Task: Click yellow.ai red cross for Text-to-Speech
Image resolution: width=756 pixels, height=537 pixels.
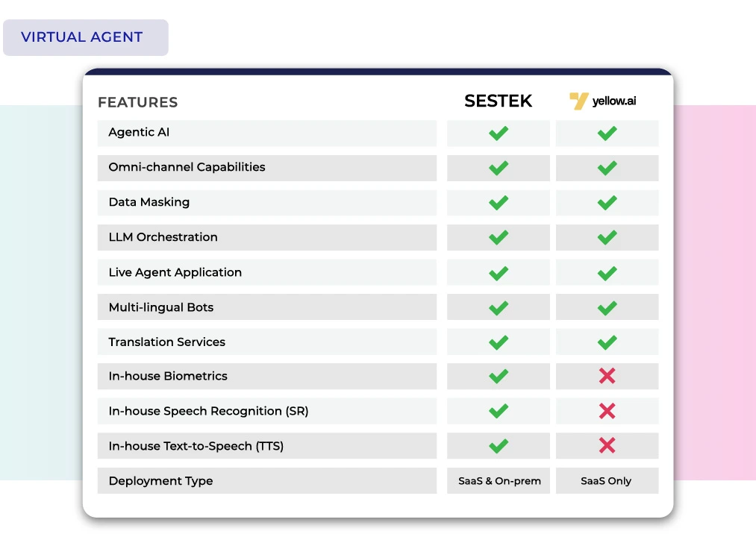Action: (607, 445)
